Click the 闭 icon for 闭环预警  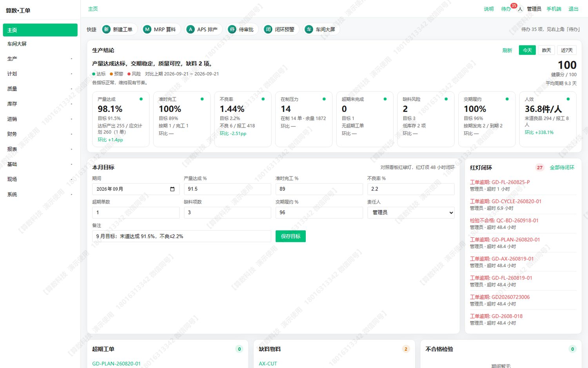268,29
